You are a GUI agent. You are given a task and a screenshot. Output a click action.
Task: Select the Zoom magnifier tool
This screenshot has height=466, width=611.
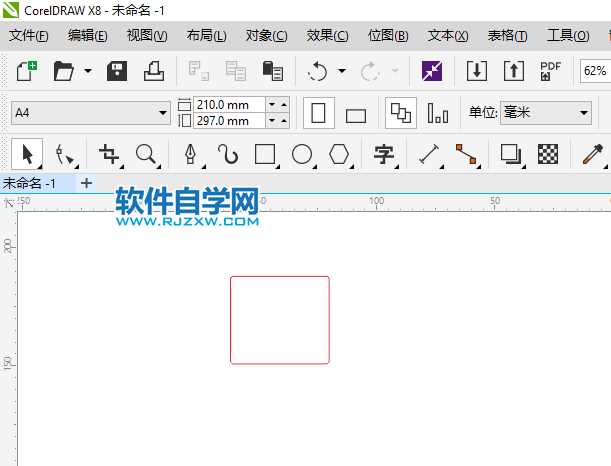[x=146, y=154]
